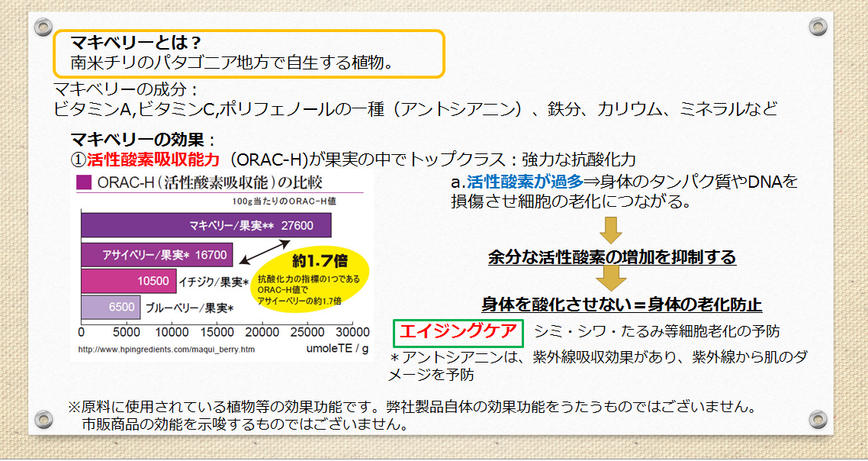Click the イチジク 10500 pink bar

coord(129,281)
